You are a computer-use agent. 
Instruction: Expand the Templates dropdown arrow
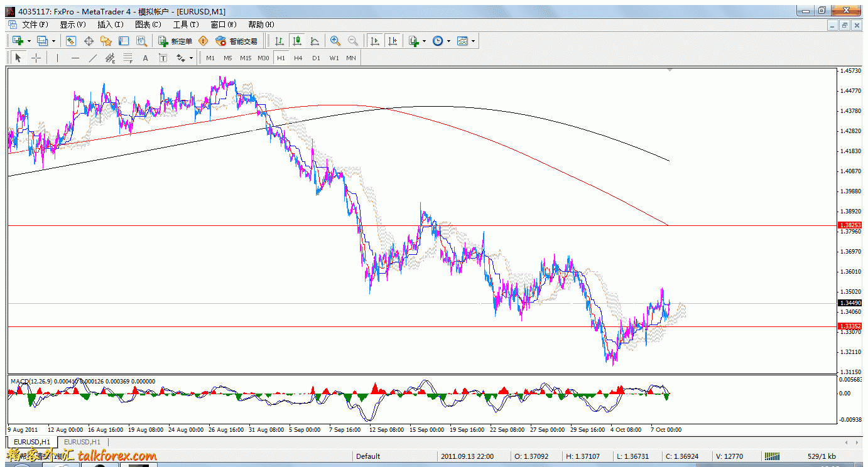(x=474, y=41)
